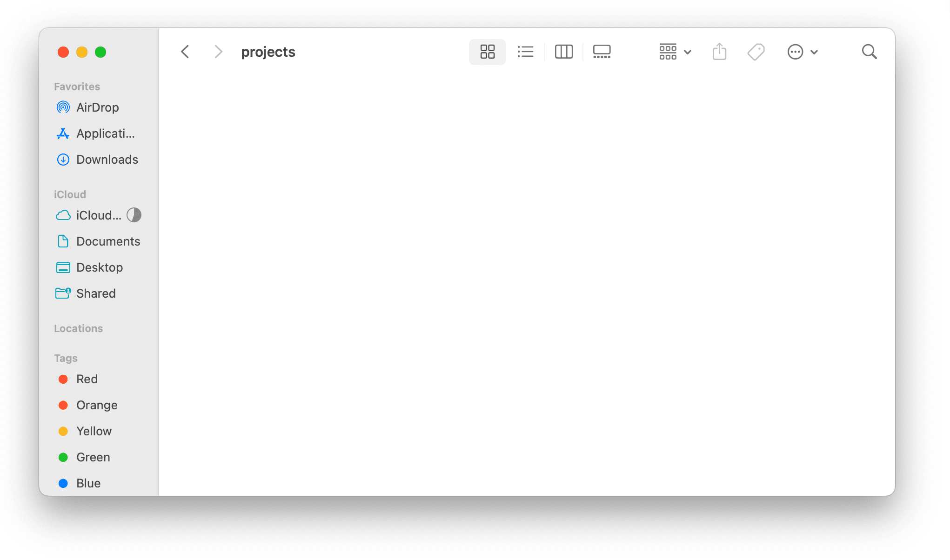Switch to icon view layout
Image resolution: width=950 pixels, height=560 pixels.
[x=487, y=52]
